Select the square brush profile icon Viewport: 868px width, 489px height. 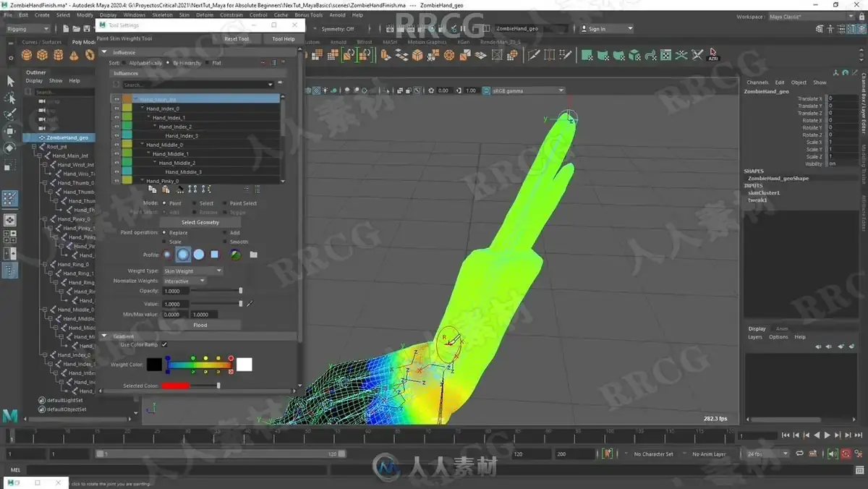[x=215, y=255]
